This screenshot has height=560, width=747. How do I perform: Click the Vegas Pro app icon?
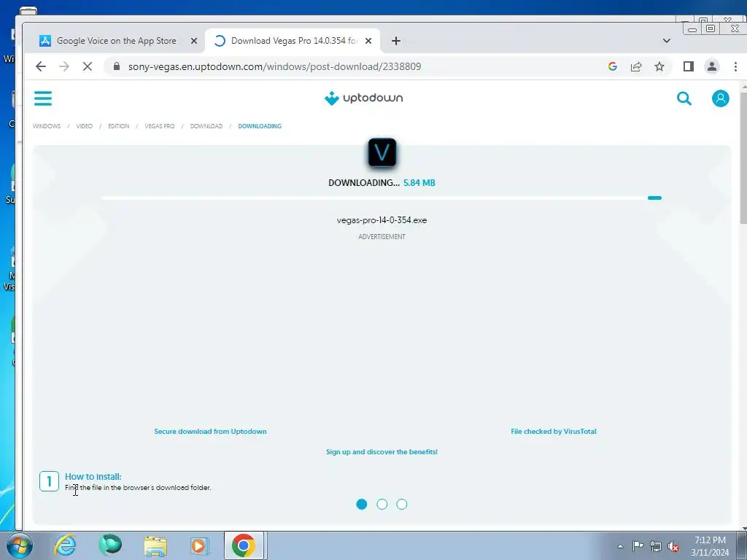(x=382, y=152)
